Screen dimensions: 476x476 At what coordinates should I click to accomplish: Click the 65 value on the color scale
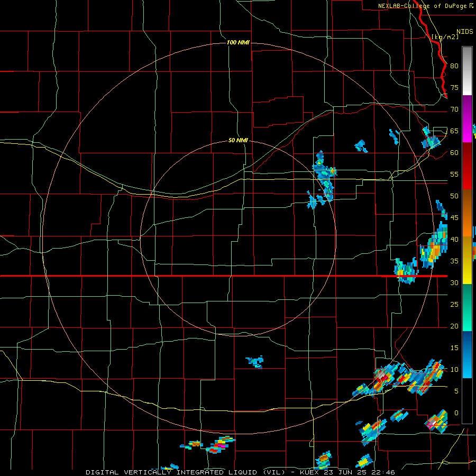click(454, 131)
